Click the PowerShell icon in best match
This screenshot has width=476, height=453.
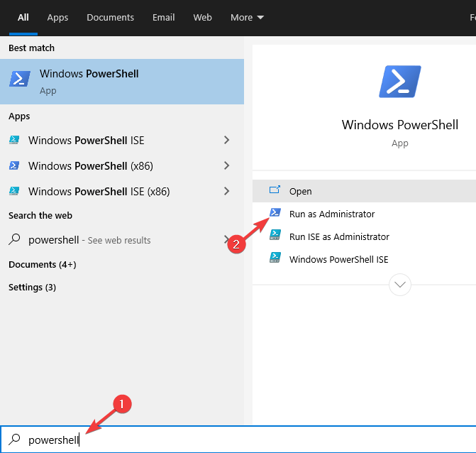(x=20, y=79)
